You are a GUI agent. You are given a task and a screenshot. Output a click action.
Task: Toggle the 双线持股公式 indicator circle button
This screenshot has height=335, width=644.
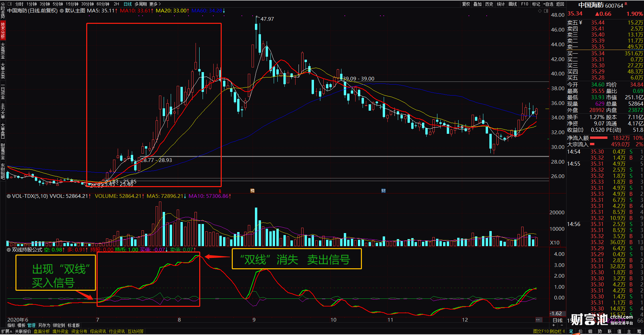pos(9,250)
